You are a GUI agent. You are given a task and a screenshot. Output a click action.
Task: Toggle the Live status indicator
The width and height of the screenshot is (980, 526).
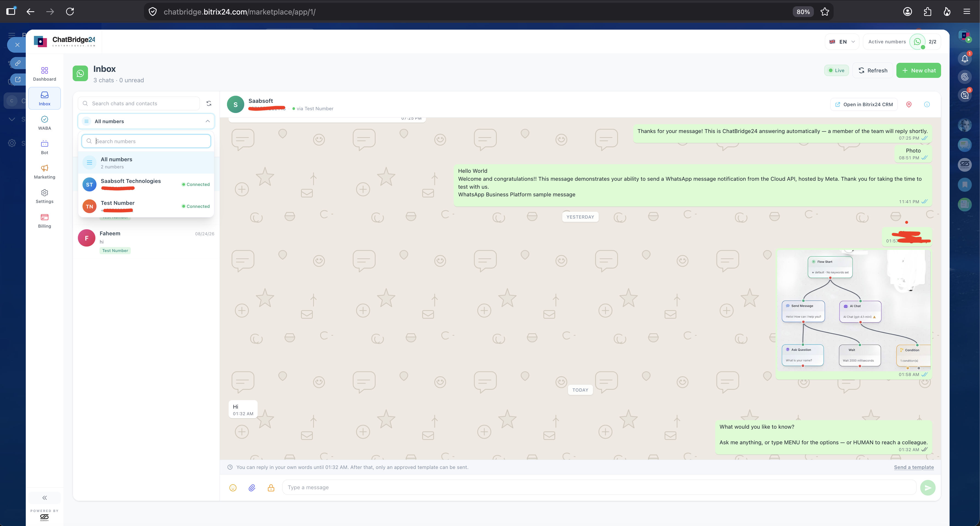pyautogui.click(x=837, y=70)
